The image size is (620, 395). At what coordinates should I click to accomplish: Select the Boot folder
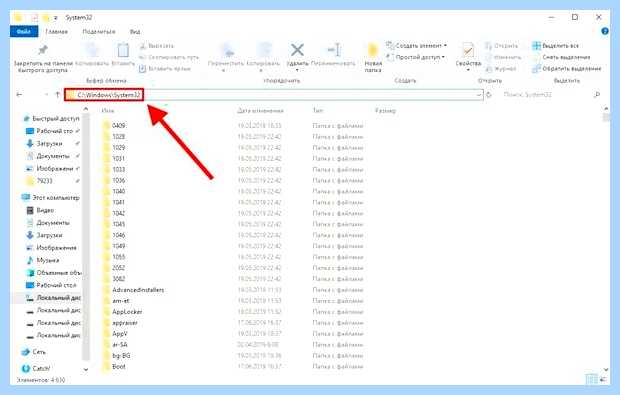pyautogui.click(x=114, y=367)
